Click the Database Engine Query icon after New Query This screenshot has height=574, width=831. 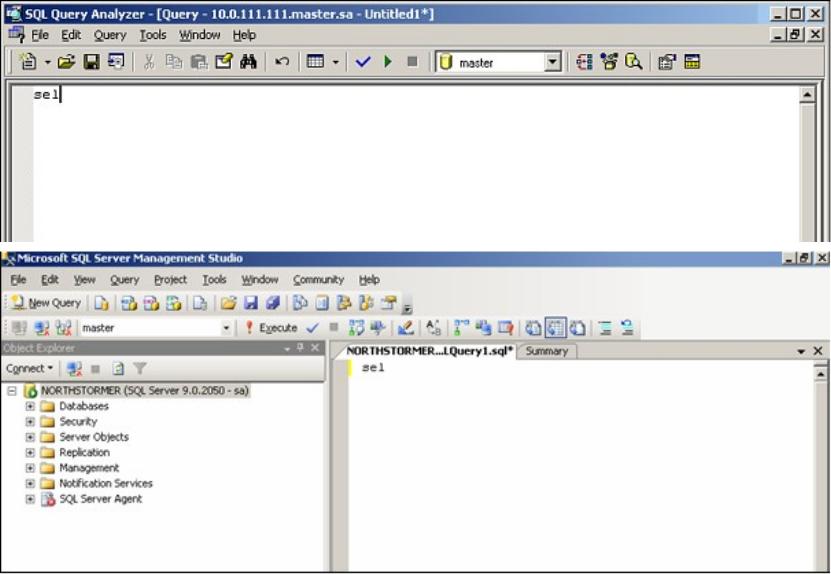click(x=101, y=303)
